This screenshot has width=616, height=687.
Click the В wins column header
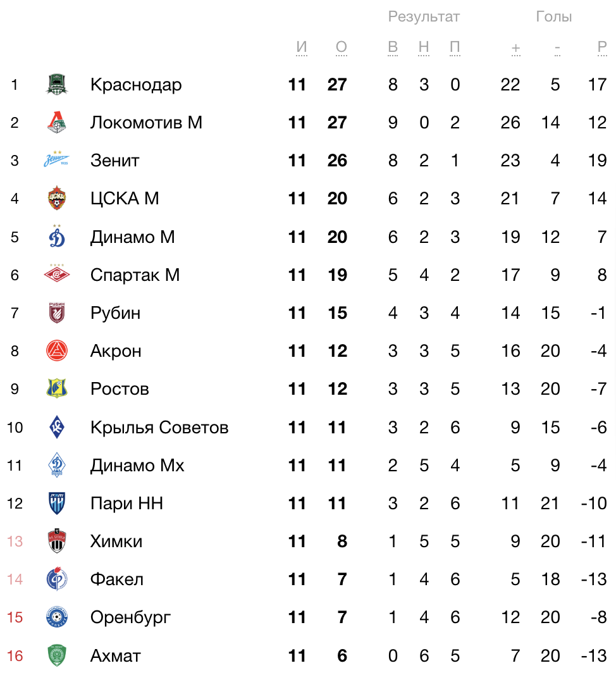pyautogui.click(x=393, y=47)
